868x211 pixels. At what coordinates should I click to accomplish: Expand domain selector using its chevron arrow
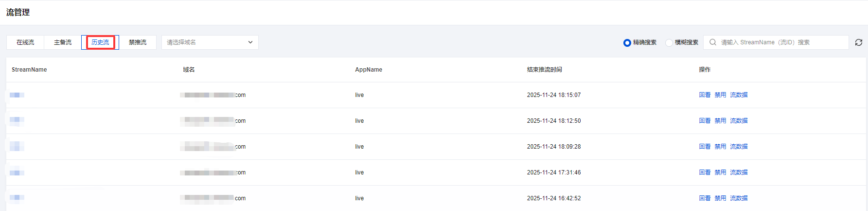pyautogui.click(x=250, y=42)
